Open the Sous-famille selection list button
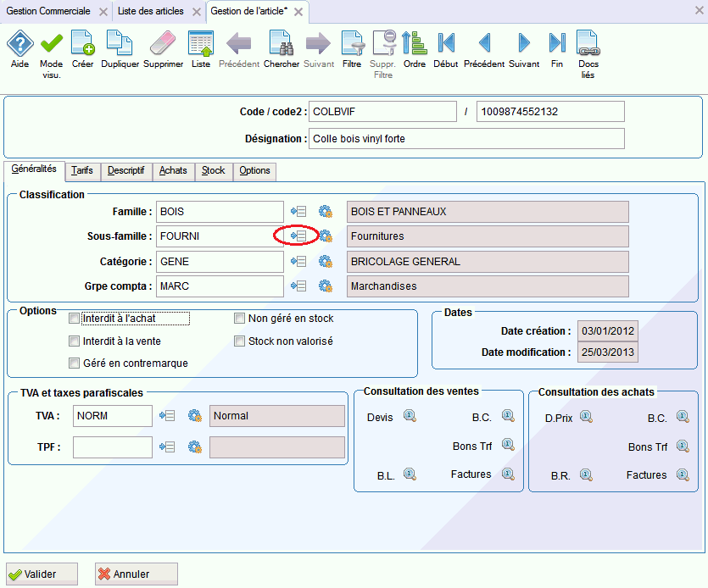The image size is (708, 588). point(298,236)
